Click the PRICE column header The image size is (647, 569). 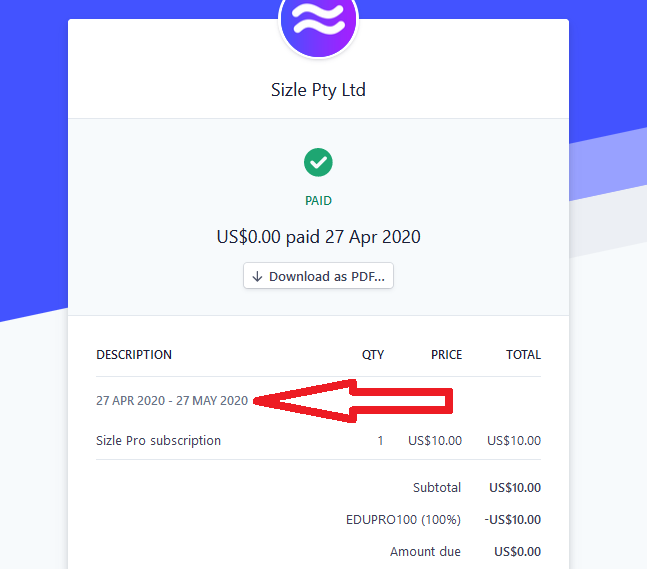[446, 355]
